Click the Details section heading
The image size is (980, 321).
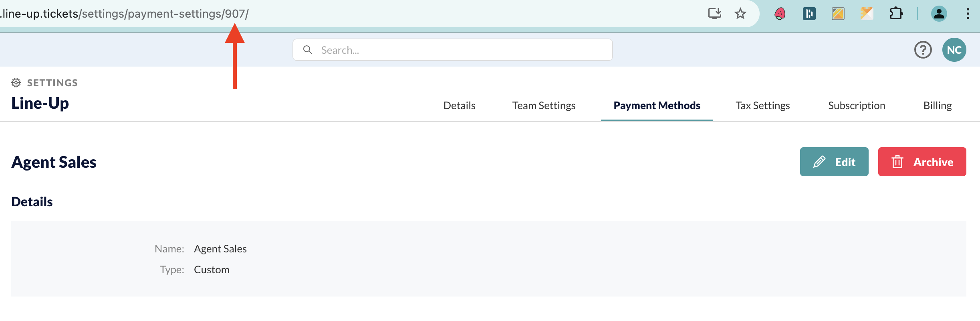point(32,201)
